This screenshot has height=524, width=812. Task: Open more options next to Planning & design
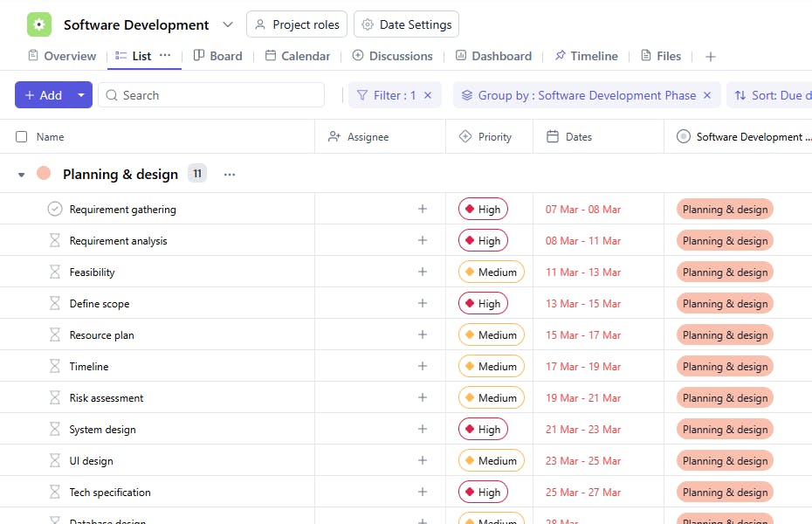[x=230, y=175]
